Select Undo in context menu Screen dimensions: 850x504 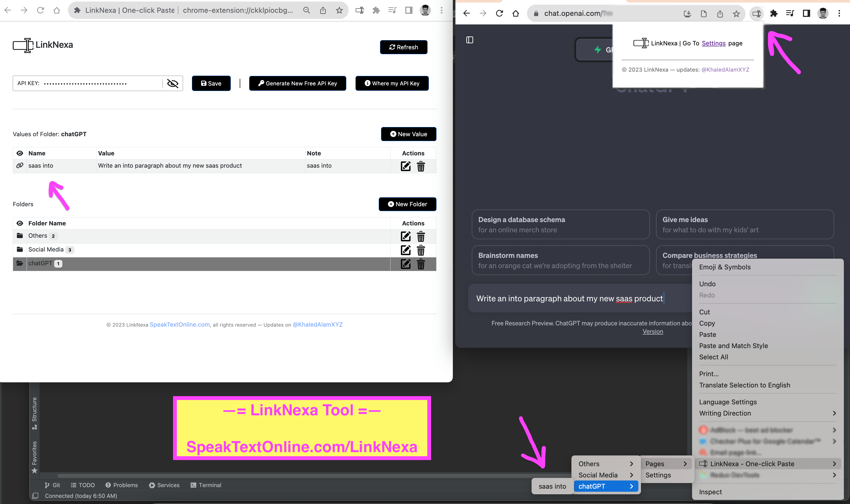pyautogui.click(x=767, y=284)
